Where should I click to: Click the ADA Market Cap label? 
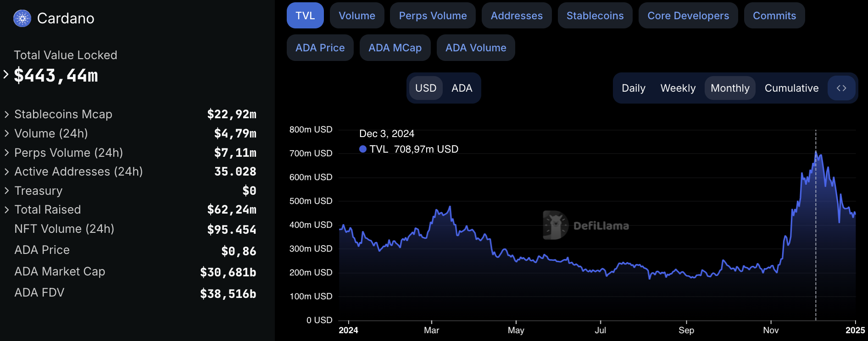point(60,271)
